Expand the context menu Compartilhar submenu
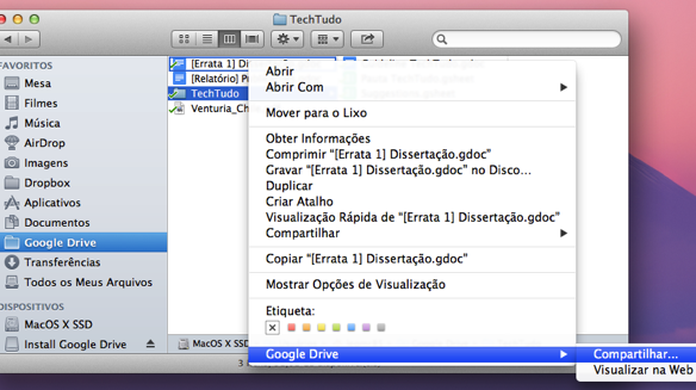Image resolution: width=696 pixels, height=390 pixels. pos(412,233)
